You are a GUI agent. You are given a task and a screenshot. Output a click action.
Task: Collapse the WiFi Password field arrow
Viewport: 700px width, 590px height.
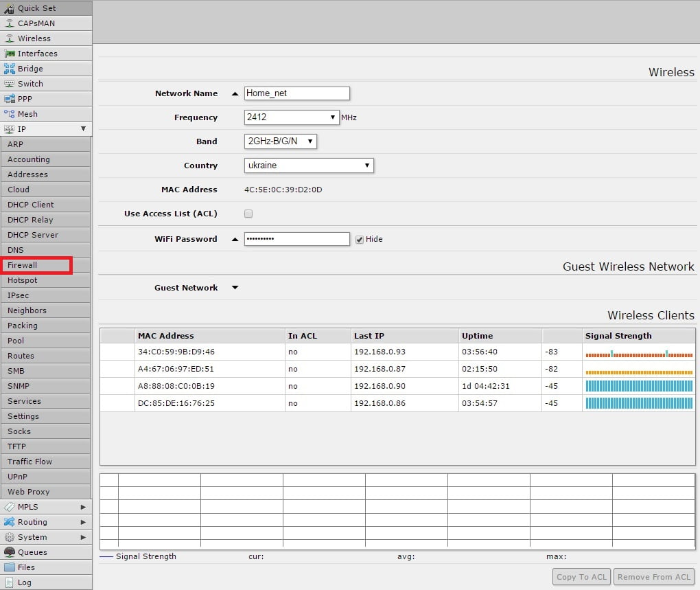coord(235,240)
